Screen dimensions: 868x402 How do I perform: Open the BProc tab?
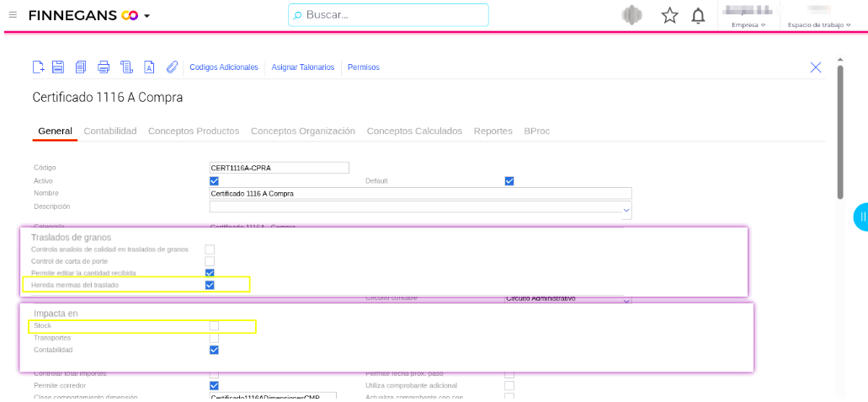click(536, 131)
